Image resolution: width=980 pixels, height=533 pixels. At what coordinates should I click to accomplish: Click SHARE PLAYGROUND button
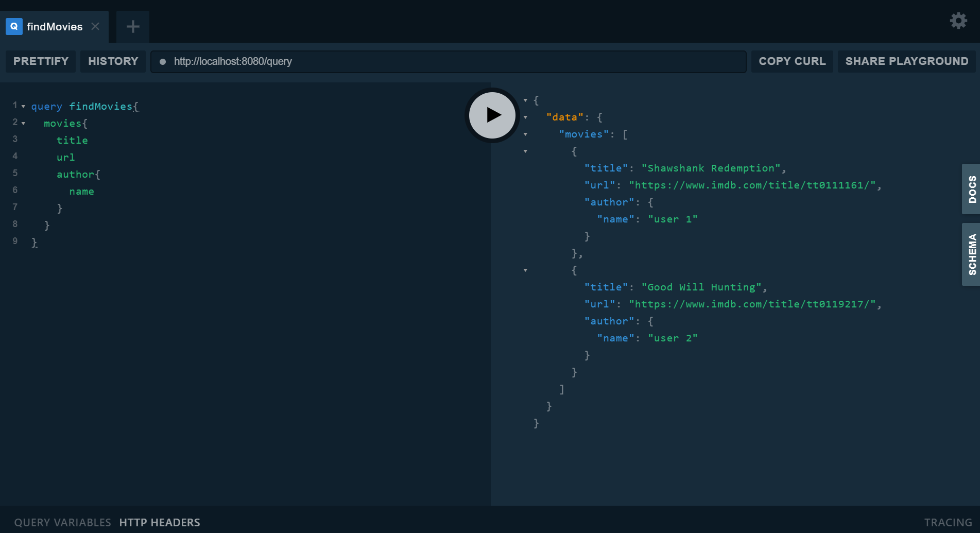tap(906, 61)
